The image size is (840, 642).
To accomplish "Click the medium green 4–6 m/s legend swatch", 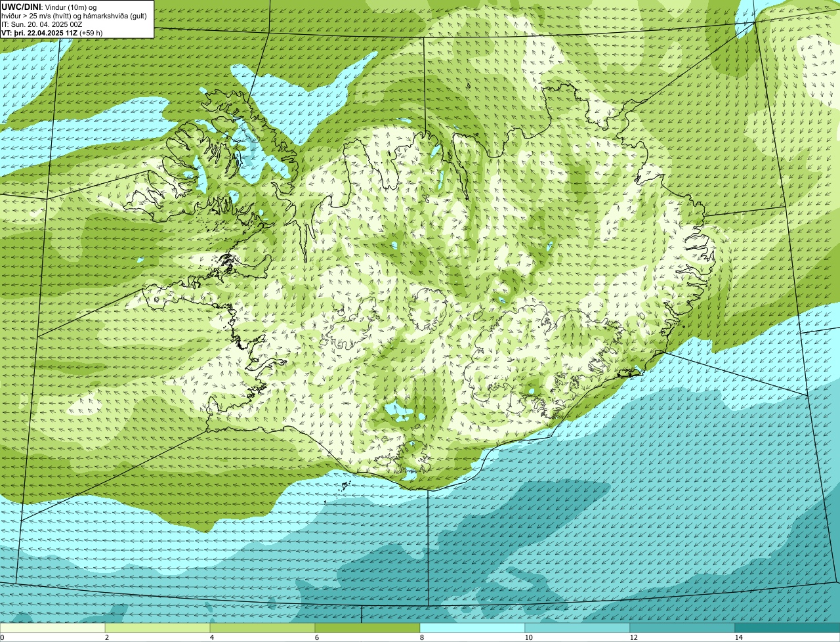I will click(262, 628).
